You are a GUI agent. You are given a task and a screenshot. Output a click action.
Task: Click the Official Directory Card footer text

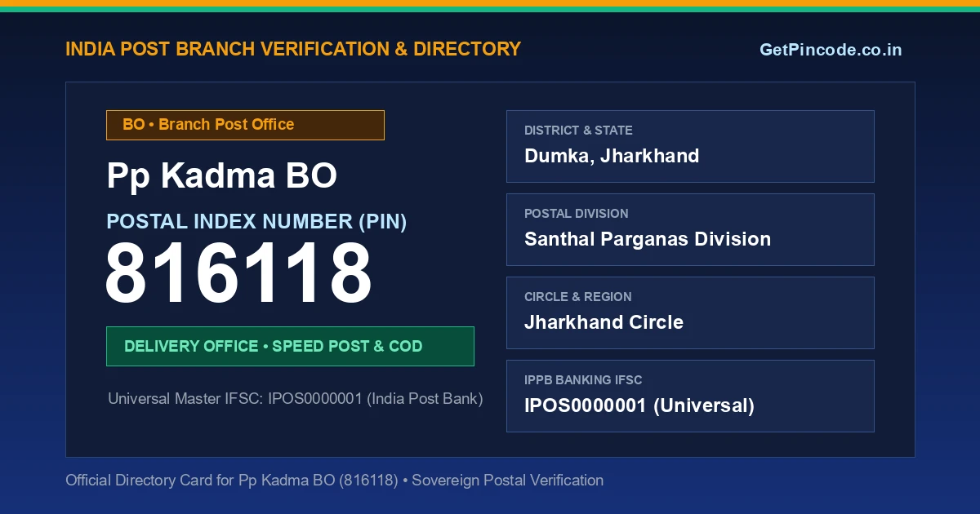tap(335, 481)
